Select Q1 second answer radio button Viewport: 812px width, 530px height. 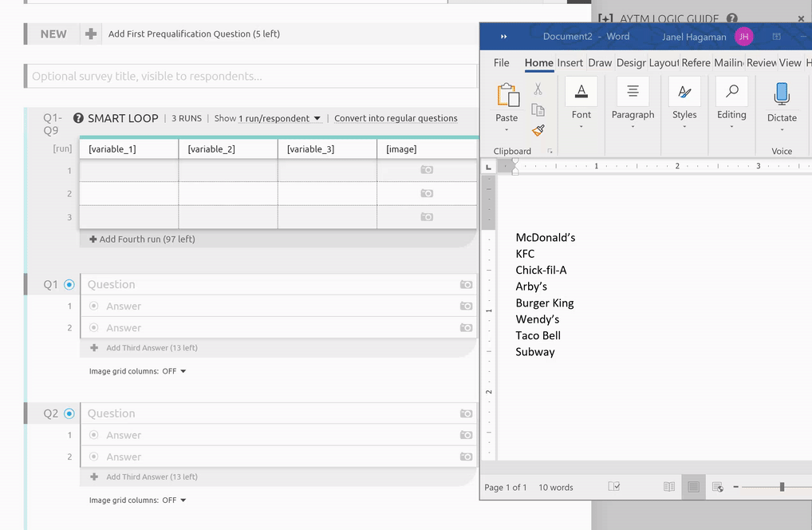point(94,327)
